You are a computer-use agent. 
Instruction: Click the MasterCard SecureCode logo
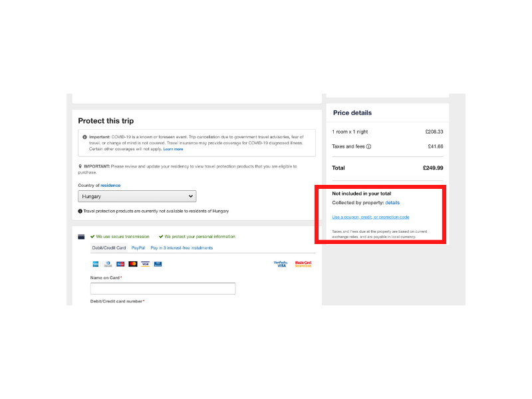(303, 264)
